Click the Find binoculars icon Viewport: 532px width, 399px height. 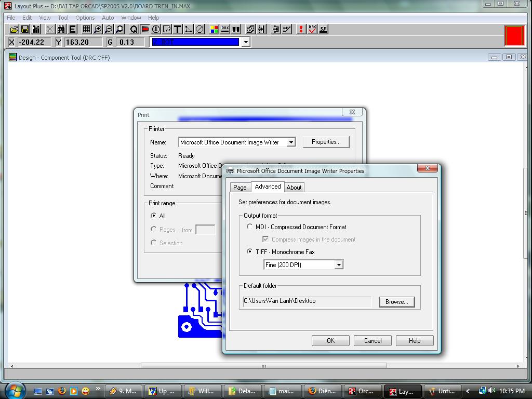61,29
